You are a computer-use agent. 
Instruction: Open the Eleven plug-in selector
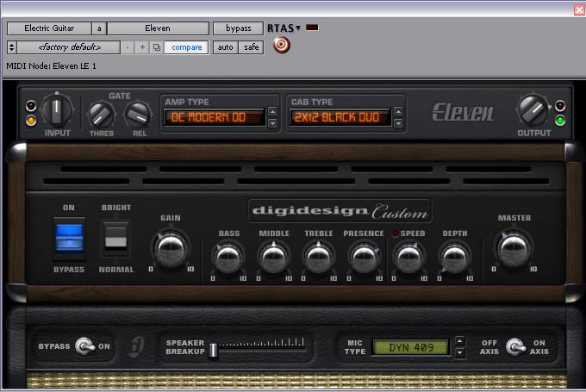tap(158, 28)
